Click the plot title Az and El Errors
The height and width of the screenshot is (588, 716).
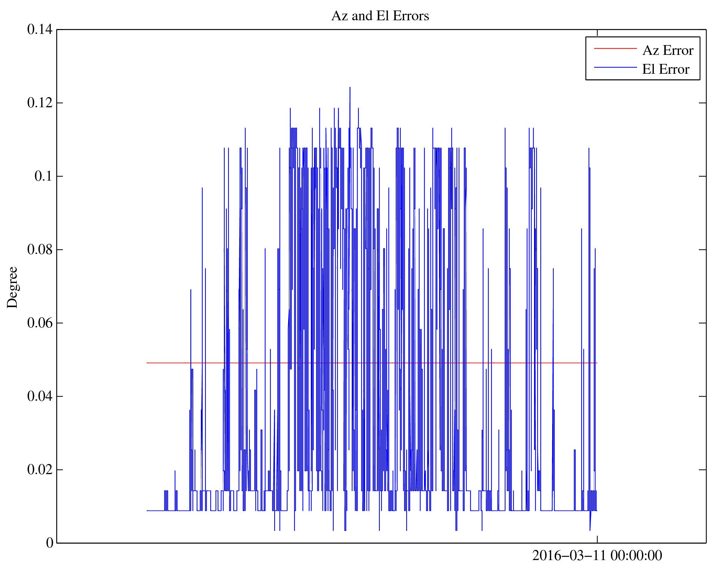tap(380, 16)
